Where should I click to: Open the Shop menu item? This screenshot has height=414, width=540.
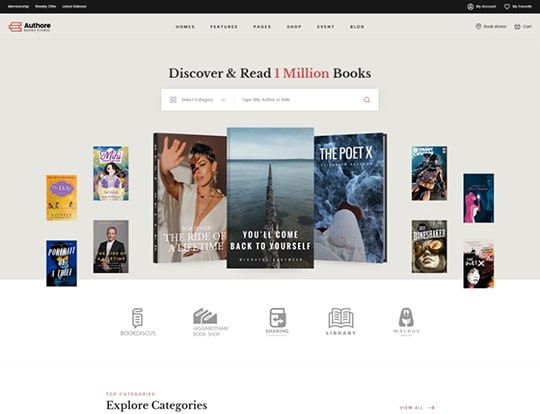pyautogui.click(x=294, y=27)
